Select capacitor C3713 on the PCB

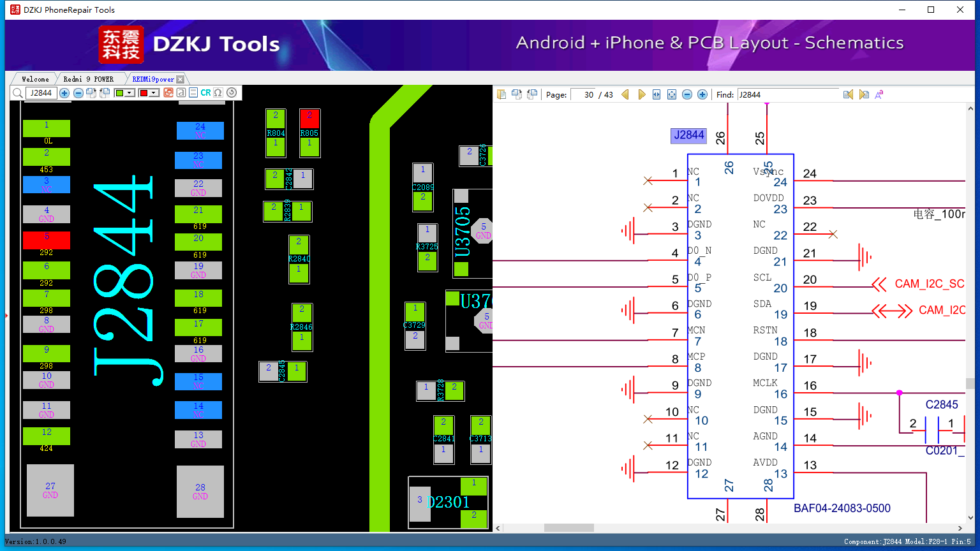click(480, 439)
